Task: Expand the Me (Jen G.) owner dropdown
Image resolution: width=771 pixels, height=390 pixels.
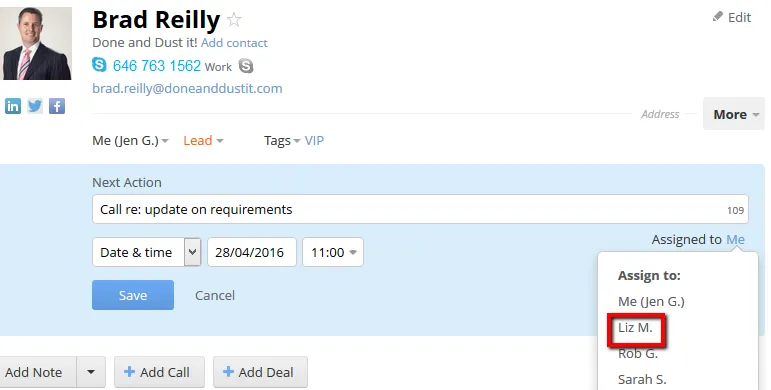Action: pos(130,141)
